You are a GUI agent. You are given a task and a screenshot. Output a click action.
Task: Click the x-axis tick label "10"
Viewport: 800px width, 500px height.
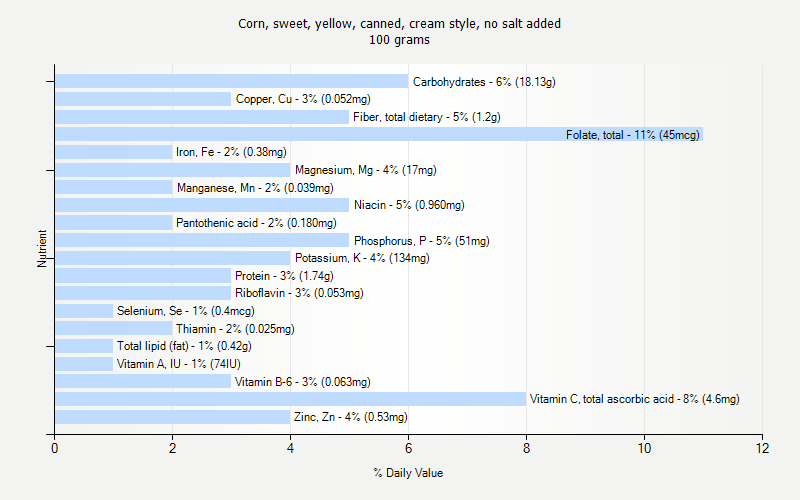coord(644,448)
